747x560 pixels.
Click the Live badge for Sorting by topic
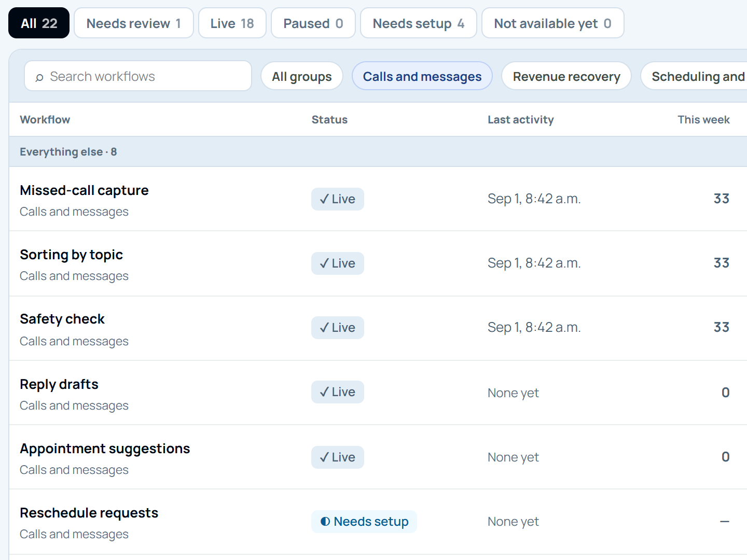tap(338, 263)
